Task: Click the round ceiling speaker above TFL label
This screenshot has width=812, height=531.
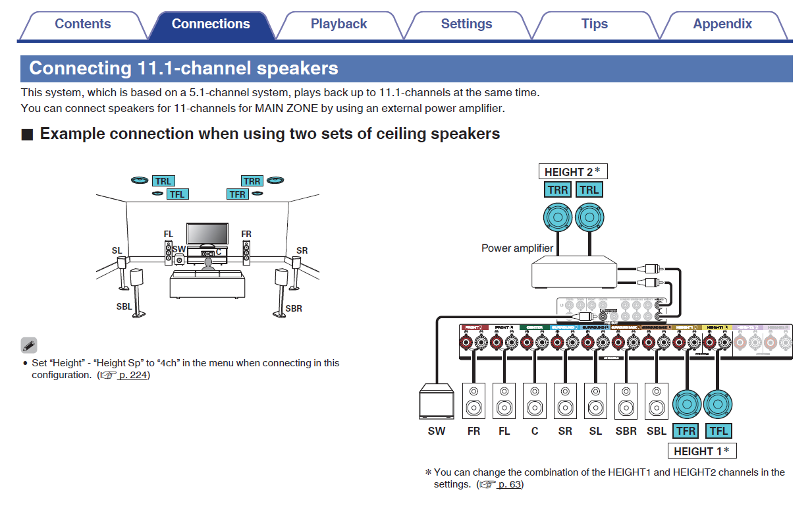Action: click(718, 405)
